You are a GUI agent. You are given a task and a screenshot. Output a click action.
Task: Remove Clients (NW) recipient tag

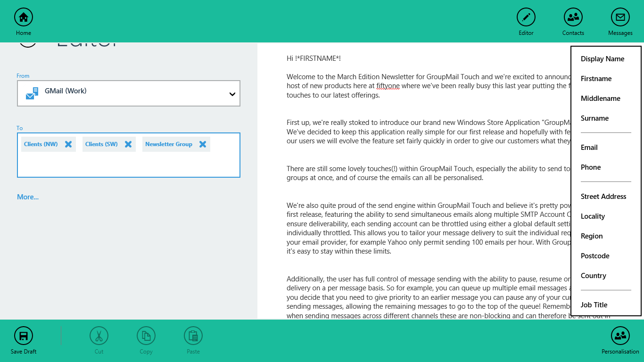pyautogui.click(x=68, y=144)
